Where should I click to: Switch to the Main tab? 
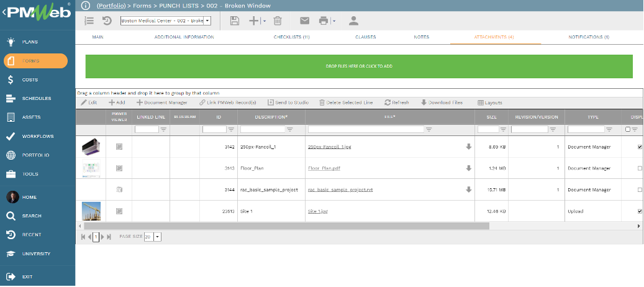[x=98, y=37]
